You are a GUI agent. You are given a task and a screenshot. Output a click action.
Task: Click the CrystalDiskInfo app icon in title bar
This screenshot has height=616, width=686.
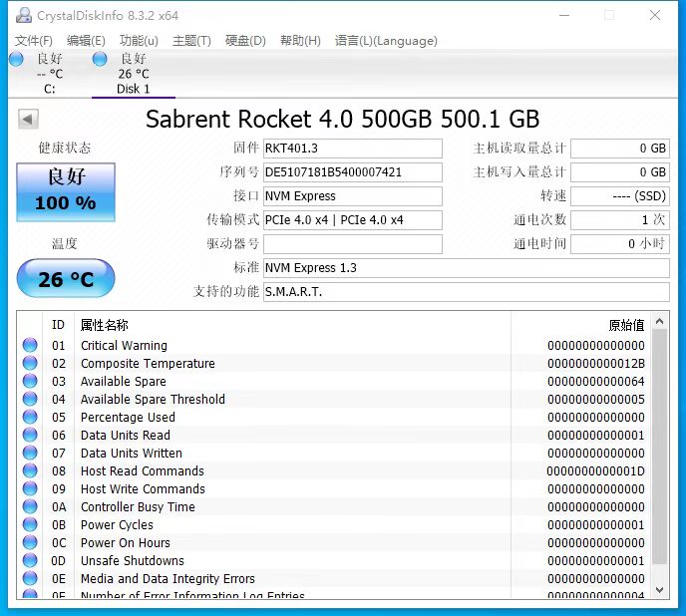tap(24, 15)
